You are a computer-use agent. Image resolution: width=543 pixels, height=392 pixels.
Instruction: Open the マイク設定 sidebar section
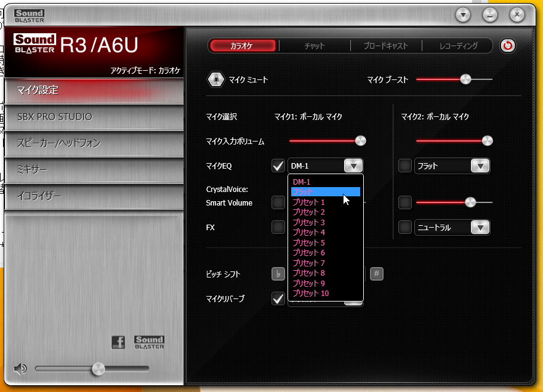click(x=94, y=90)
